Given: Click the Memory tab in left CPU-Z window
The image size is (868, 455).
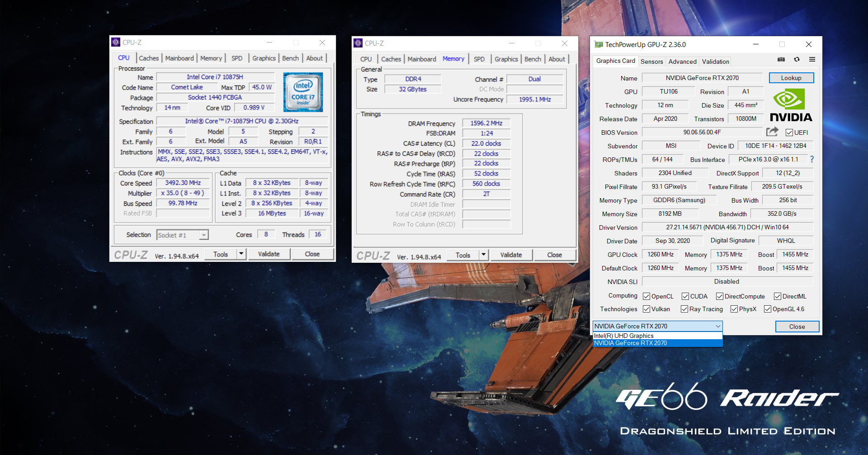Looking at the screenshot, I should tap(211, 58).
